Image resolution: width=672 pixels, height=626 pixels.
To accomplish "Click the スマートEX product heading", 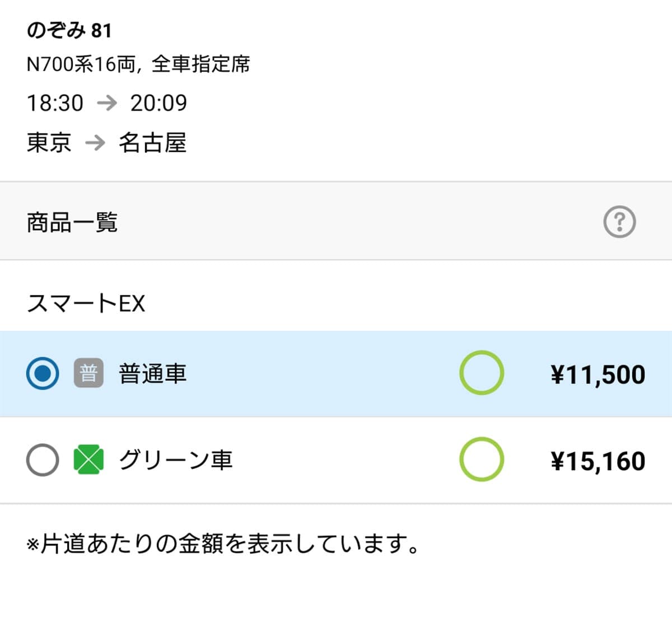I will pos(86,303).
